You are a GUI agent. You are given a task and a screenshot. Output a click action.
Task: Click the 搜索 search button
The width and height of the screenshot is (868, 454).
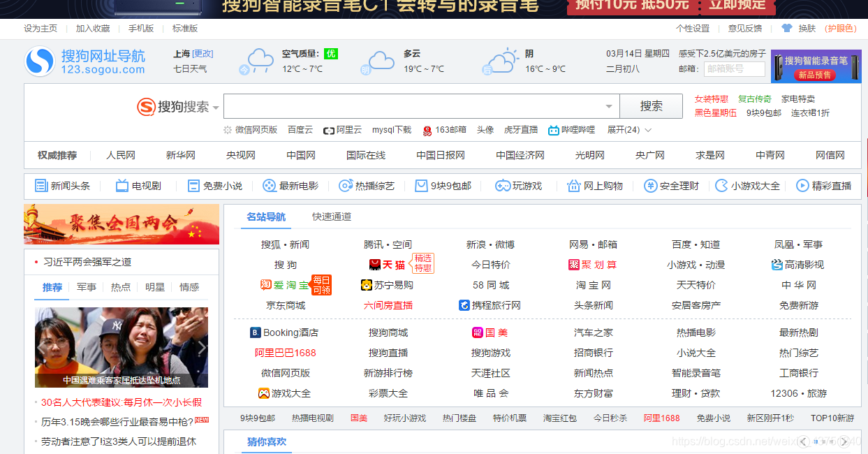click(x=651, y=106)
